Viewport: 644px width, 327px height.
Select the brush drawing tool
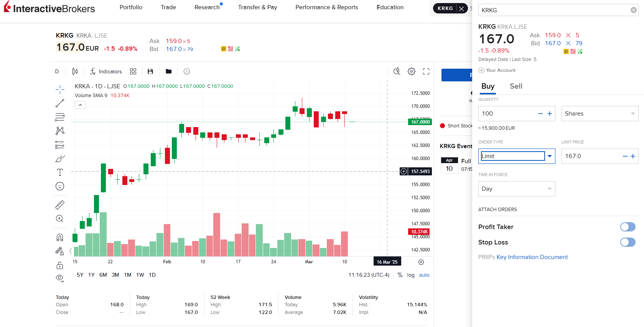(x=60, y=159)
